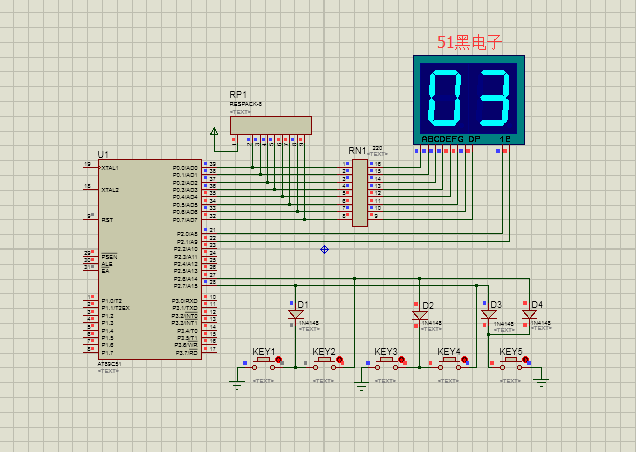The height and width of the screenshot is (452, 636).
Task: Click the 1N4148 label under D1
Action: (309, 323)
